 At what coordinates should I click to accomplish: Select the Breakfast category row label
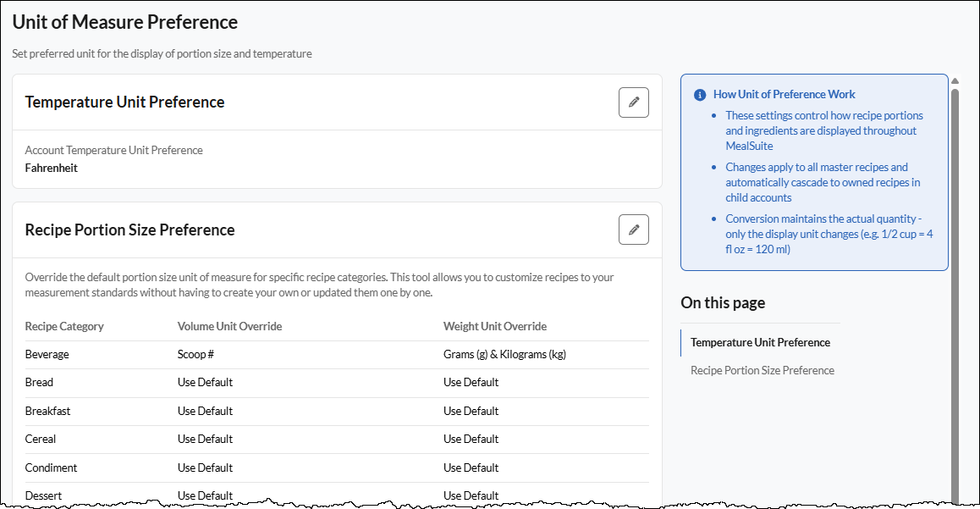pyautogui.click(x=47, y=411)
